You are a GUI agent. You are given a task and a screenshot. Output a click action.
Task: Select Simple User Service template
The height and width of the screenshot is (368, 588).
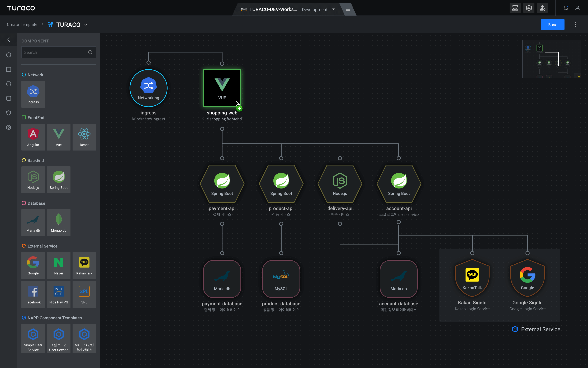(33, 338)
